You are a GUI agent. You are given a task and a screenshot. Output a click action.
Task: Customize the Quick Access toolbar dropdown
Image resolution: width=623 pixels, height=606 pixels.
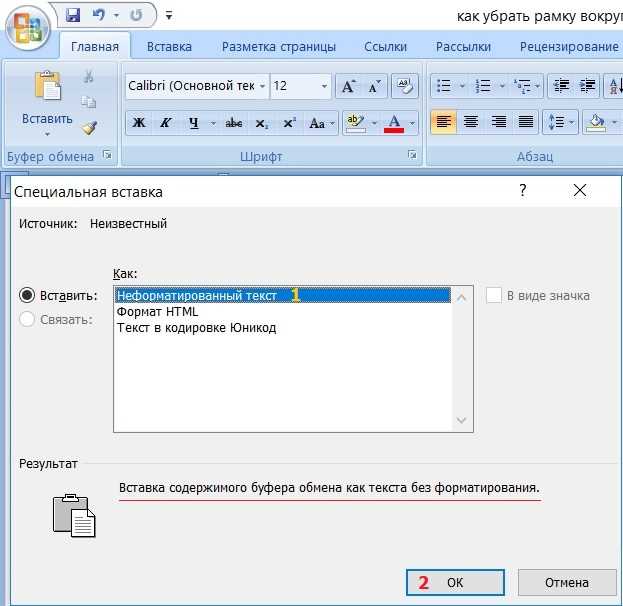[x=169, y=16]
